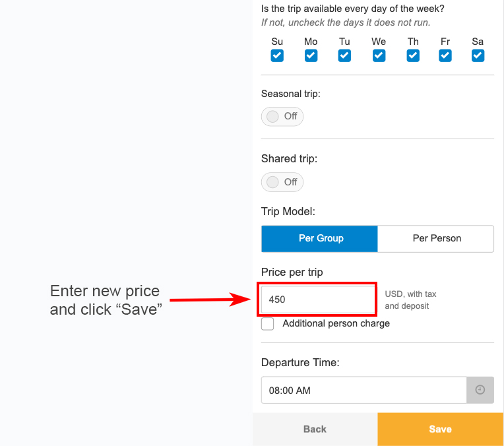Turn on the Seasonal trip toggle
The width and height of the screenshot is (504, 446).
282,117
